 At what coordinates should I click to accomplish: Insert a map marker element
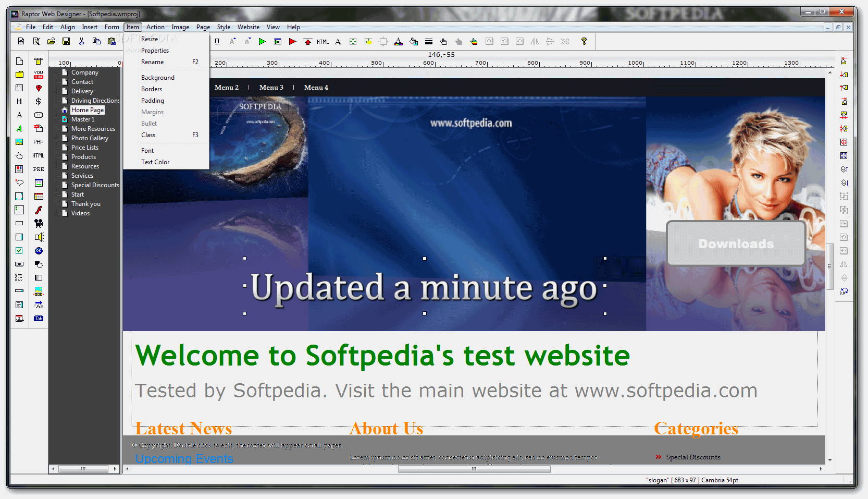(39, 88)
